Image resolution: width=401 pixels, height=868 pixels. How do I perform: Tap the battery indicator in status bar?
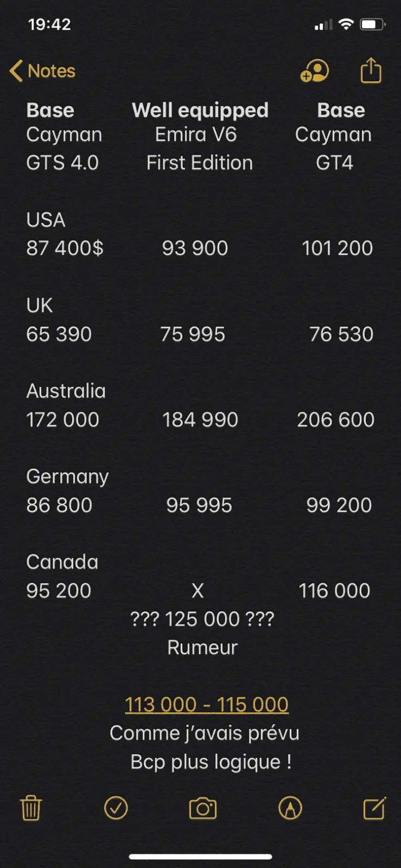[373, 24]
